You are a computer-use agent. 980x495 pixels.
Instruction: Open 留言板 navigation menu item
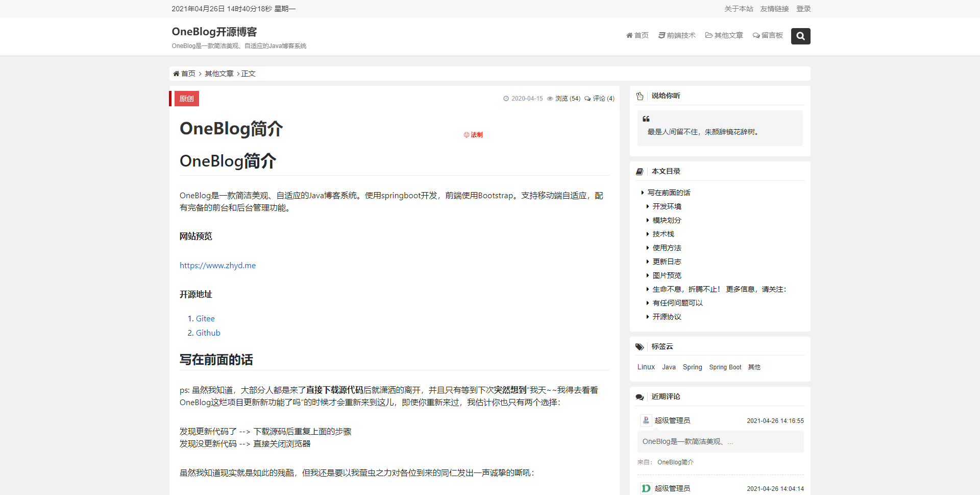tap(768, 35)
